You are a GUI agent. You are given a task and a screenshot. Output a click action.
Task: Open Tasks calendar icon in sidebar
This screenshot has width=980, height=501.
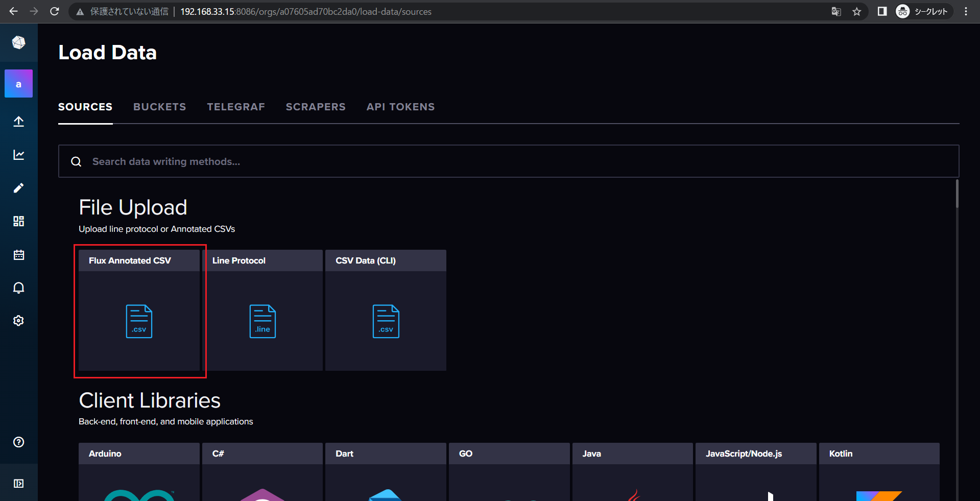(x=18, y=255)
